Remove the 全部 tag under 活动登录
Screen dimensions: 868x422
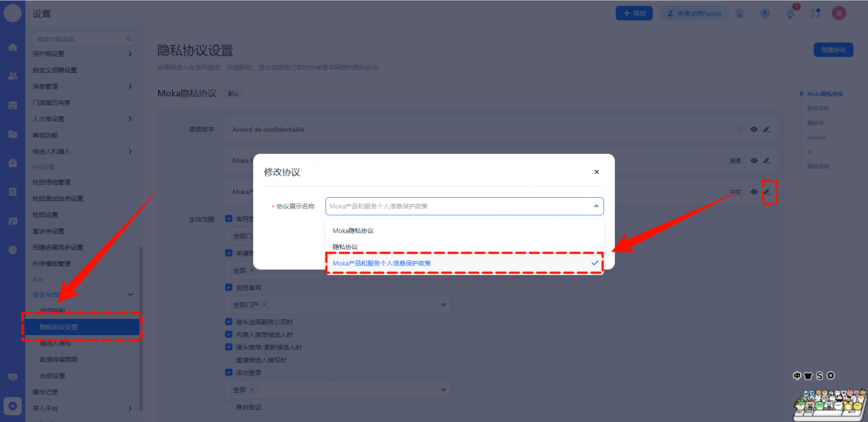pyautogui.click(x=252, y=389)
